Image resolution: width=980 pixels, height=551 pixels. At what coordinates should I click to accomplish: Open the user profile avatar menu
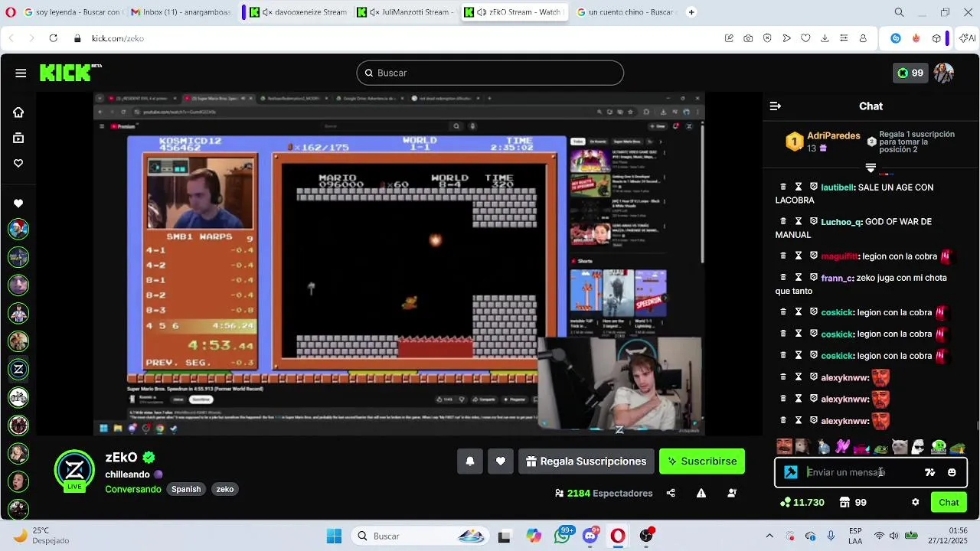point(943,73)
